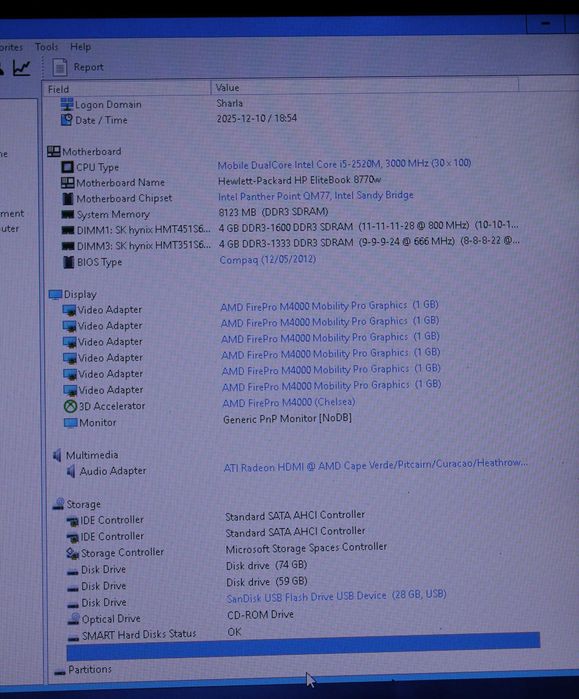Screen dimensions: 579x699
Task: Select the CPU Type row icon
Action: pos(67,167)
